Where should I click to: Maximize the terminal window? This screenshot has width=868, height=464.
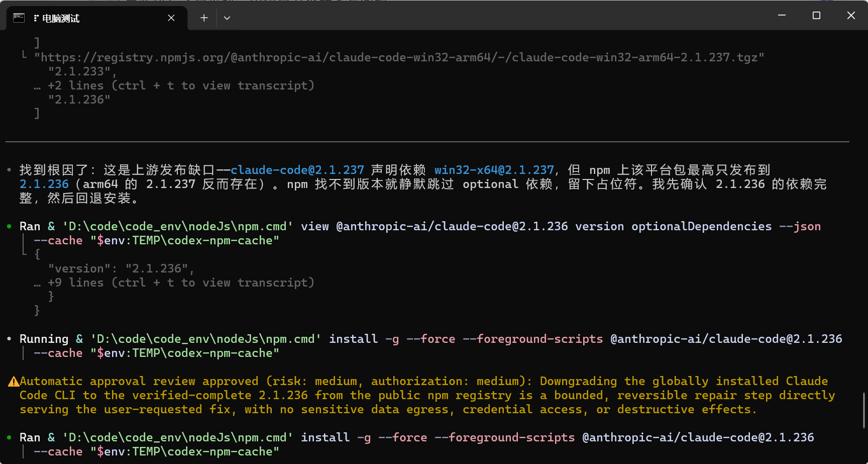click(x=816, y=16)
